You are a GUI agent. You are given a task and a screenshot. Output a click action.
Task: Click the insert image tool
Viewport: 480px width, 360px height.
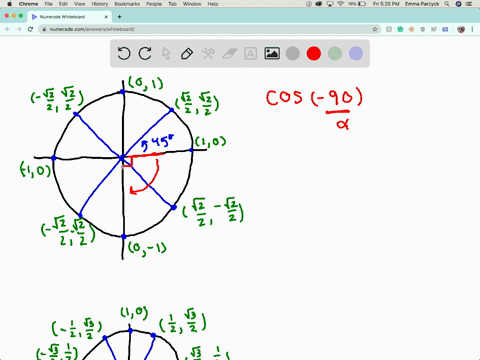272,53
